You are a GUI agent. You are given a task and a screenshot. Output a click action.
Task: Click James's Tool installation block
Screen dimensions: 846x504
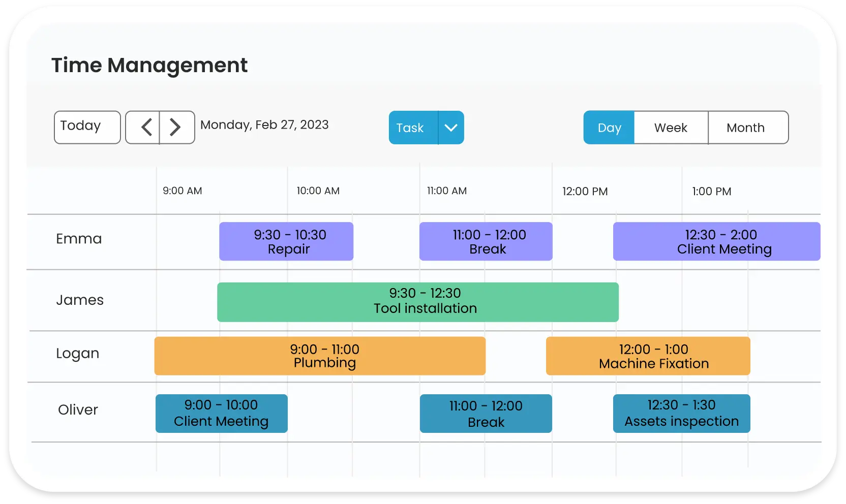coord(418,301)
